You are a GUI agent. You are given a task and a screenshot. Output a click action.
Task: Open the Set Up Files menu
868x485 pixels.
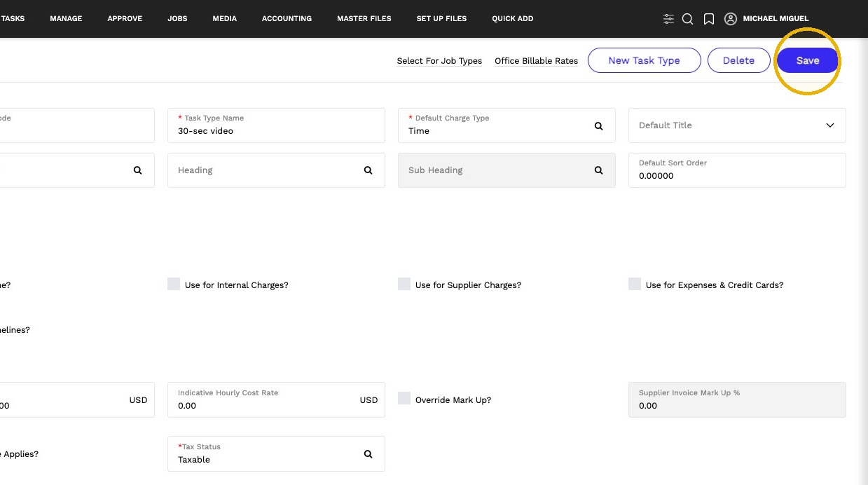coord(441,19)
